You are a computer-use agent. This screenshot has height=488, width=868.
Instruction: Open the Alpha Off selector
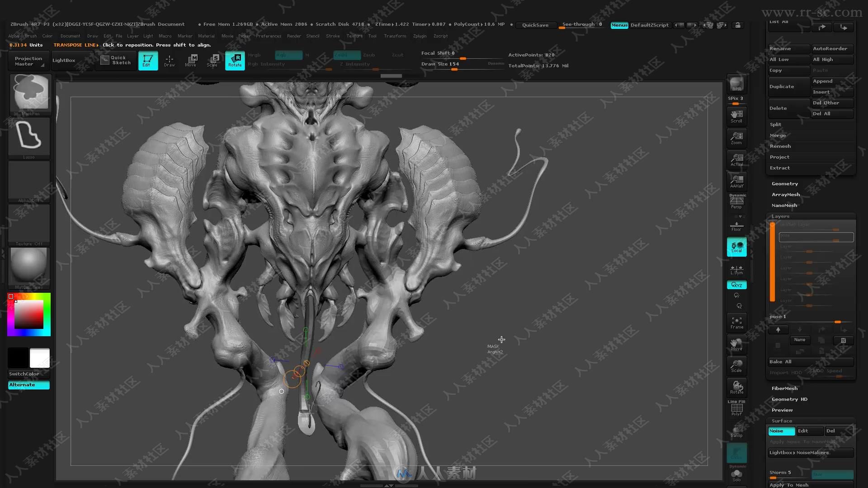click(29, 182)
